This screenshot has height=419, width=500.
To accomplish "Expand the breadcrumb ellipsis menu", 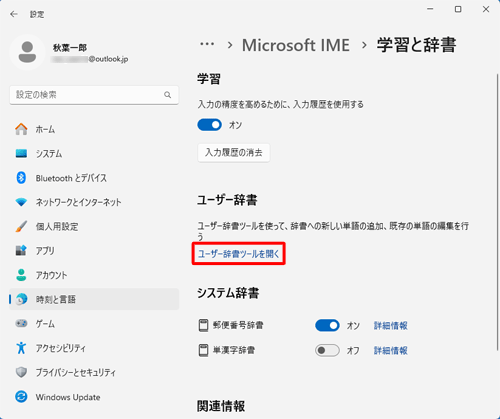I will coord(207,44).
